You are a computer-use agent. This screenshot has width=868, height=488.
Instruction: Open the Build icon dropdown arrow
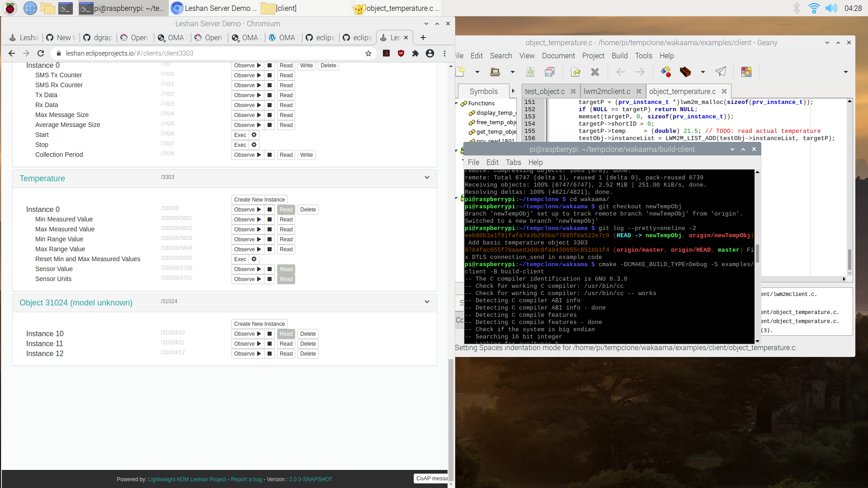click(703, 72)
